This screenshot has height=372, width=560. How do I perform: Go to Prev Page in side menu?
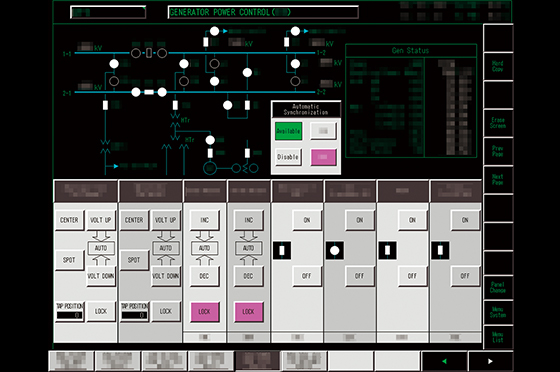click(x=498, y=151)
